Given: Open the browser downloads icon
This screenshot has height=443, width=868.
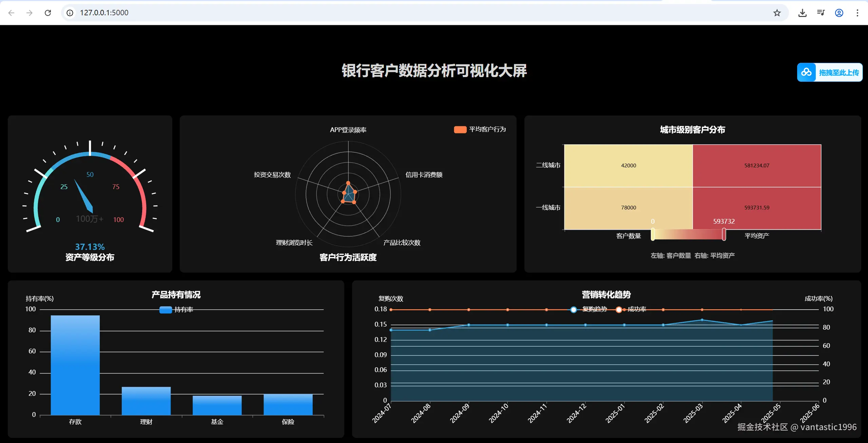Looking at the screenshot, I should coord(802,13).
